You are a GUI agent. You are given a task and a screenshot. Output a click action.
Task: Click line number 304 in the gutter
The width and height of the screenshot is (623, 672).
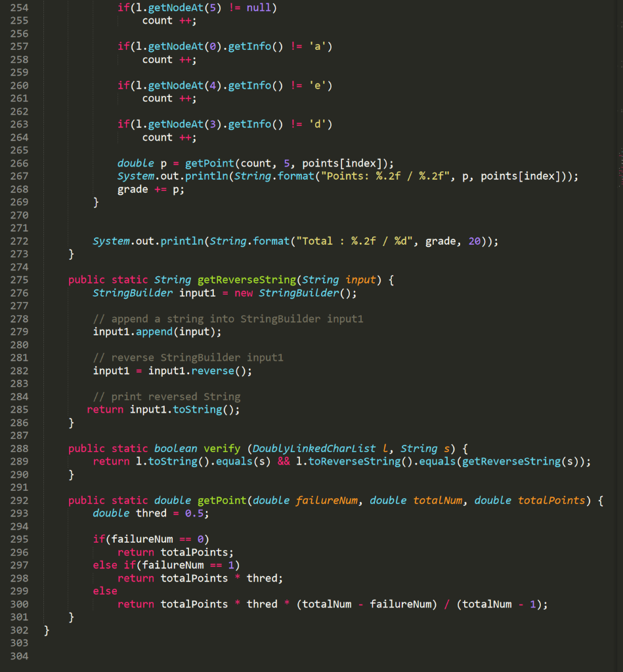coord(19,656)
